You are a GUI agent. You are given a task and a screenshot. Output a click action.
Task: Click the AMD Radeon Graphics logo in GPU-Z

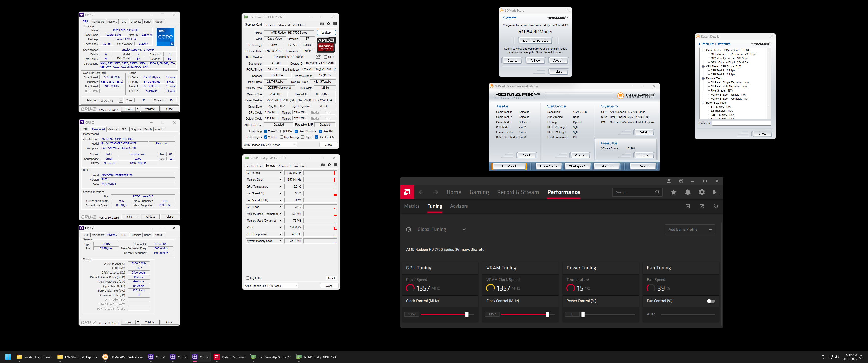tap(326, 44)
